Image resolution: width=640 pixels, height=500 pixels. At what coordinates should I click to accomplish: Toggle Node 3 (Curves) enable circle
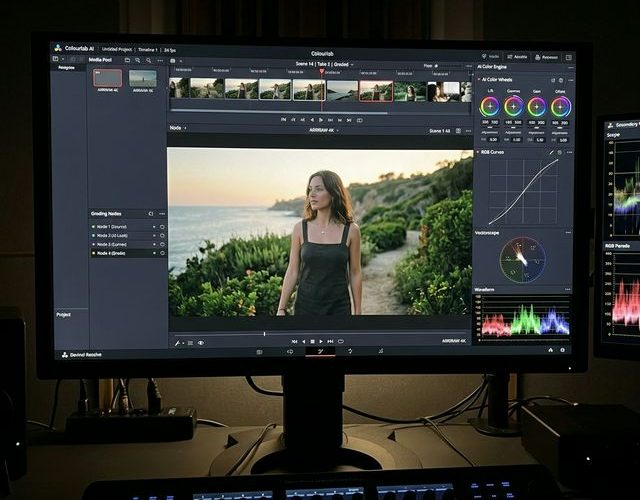(163, 244)
